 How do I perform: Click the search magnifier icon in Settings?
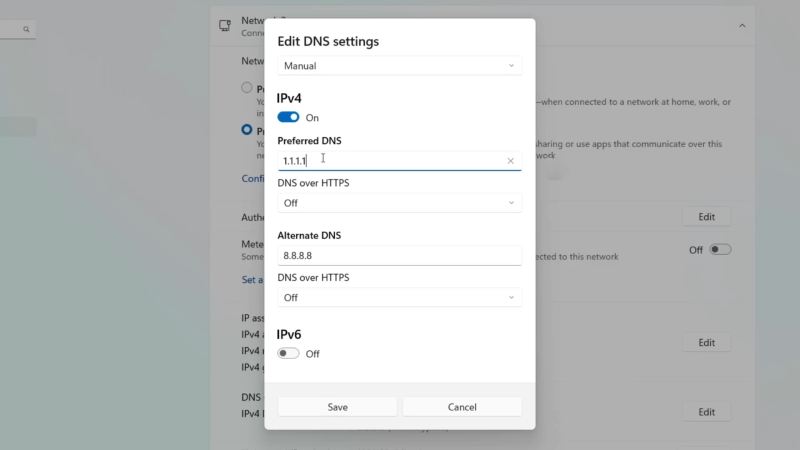click(x=26, y=30)
